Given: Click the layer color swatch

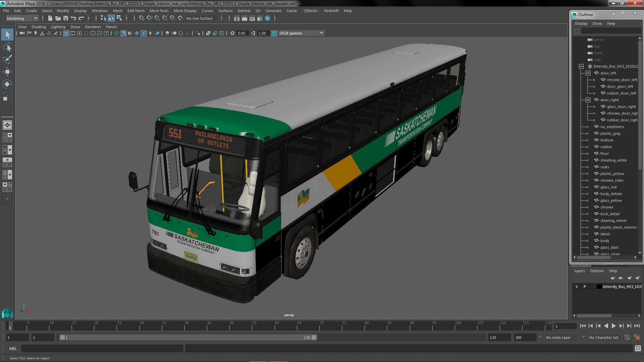Looking at the screenshot, I should coord(599,287).
